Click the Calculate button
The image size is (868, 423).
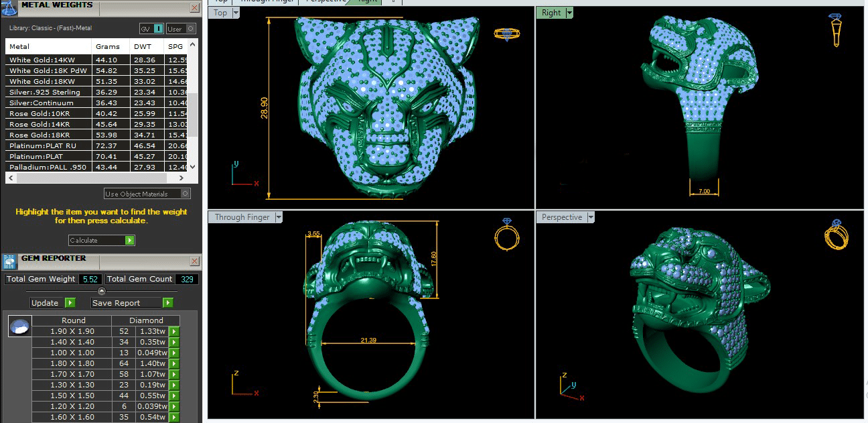(102, 240)
